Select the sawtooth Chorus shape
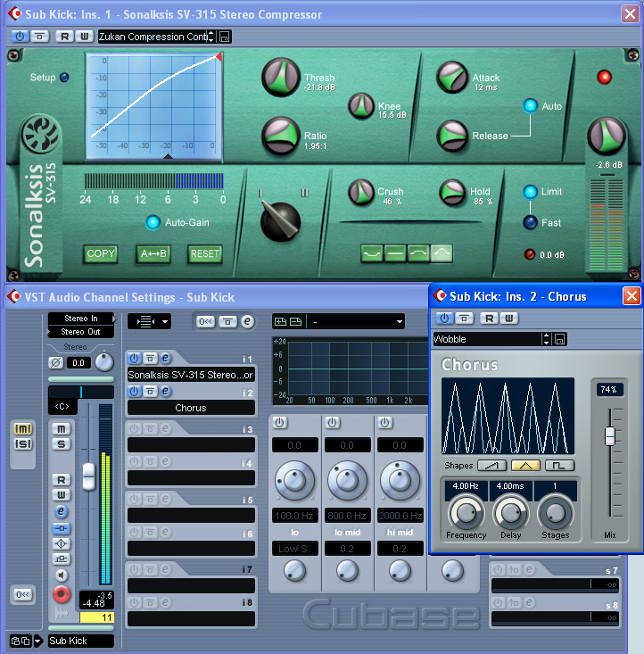 491,465
